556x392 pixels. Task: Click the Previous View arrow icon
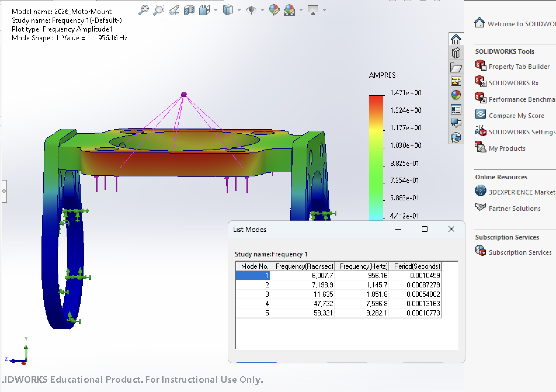coord(174,10)
